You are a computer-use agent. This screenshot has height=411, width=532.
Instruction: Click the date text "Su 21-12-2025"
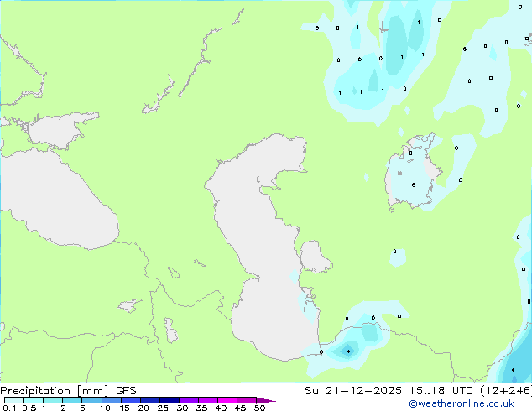coord(353,391)
